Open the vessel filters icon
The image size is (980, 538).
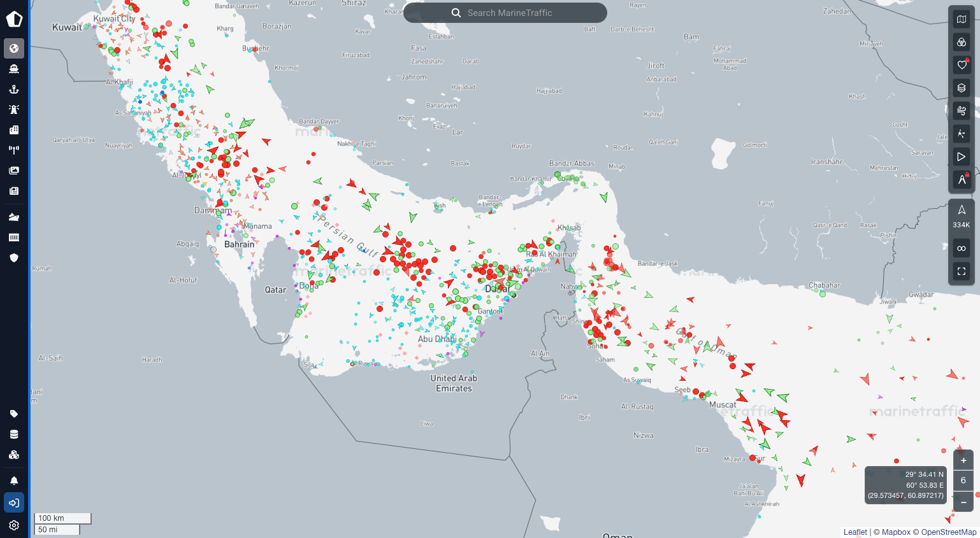pyautogui.click(x=962, y=42)
